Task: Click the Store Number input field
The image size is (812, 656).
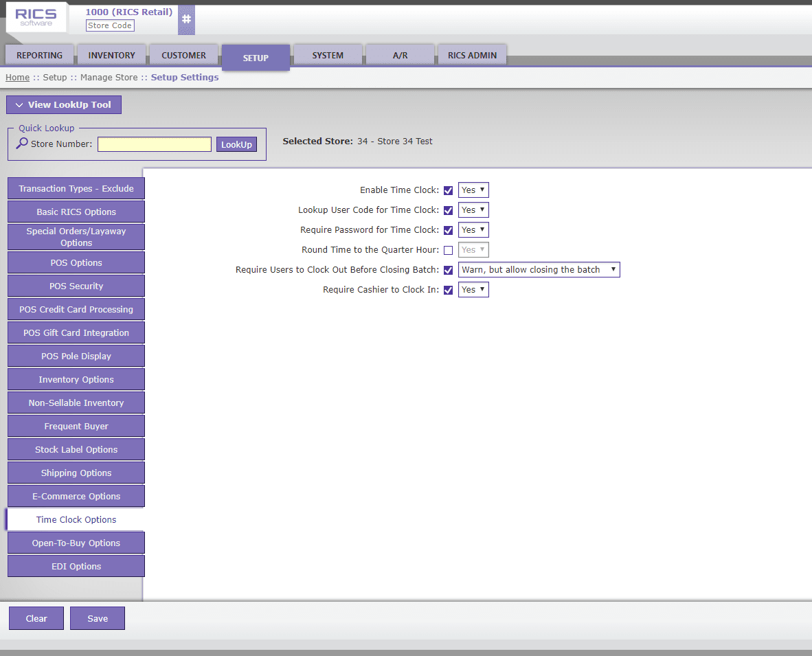Action: click(x=154, y=144)
